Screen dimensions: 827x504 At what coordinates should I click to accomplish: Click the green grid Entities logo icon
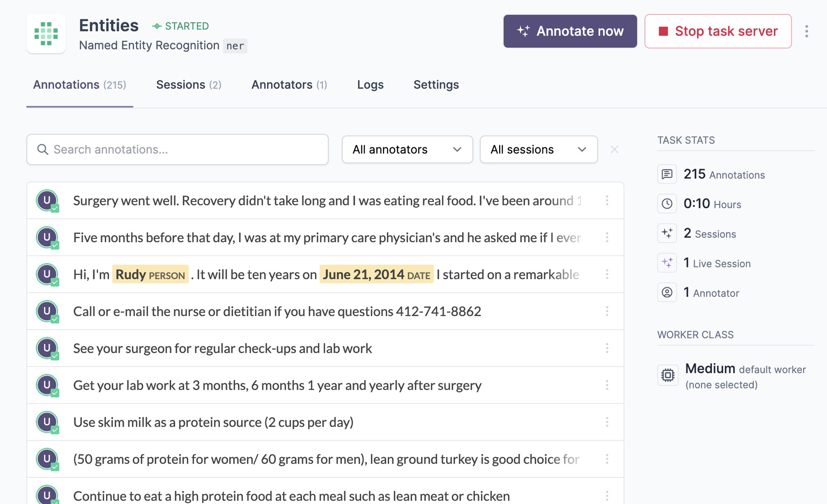point(46,34)
